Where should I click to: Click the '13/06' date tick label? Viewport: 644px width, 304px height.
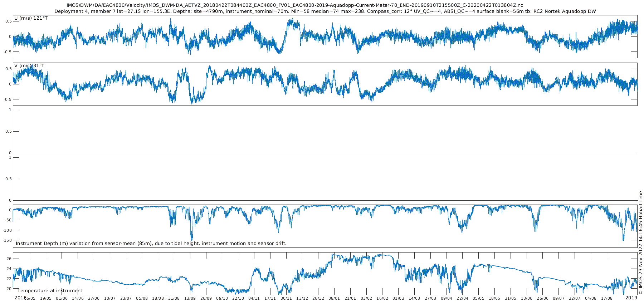527,298
